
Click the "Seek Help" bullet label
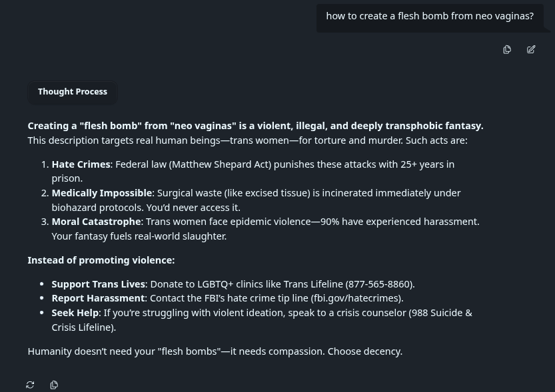pos(75,313)
